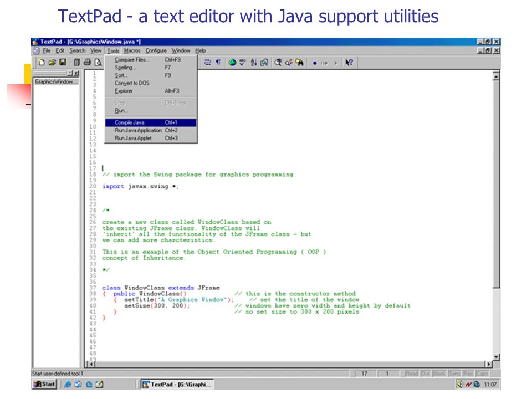Image resolution: width=532 pixels, height=399 pixels.
Task: Click vertical scrollbar down arrow
Action: (497, 356)
